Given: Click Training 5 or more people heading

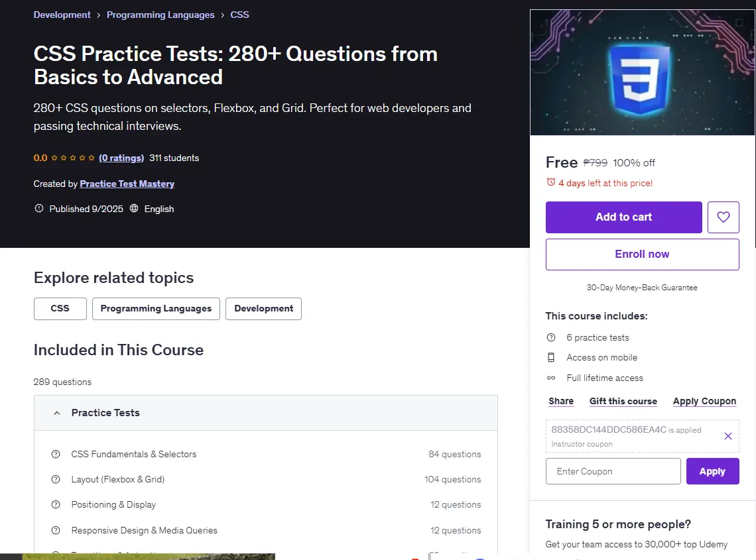Looking at the screenshot, I should pos(618,524).
